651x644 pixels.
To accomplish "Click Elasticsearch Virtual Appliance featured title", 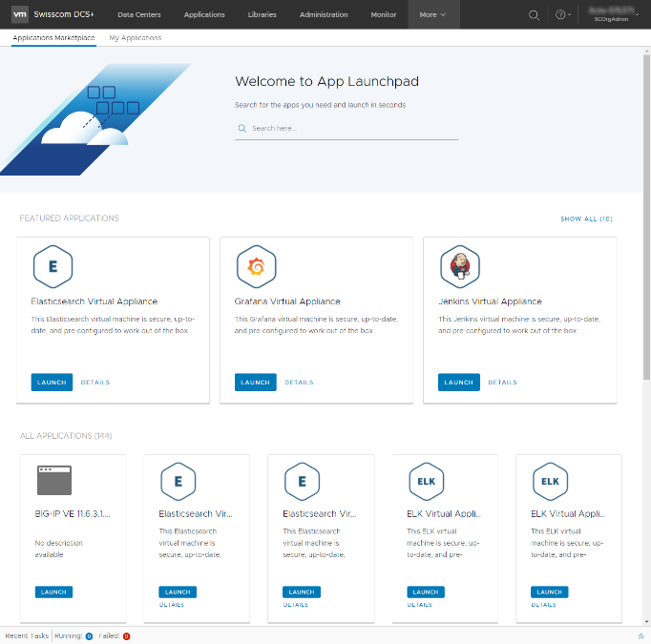I will [94, 301].
